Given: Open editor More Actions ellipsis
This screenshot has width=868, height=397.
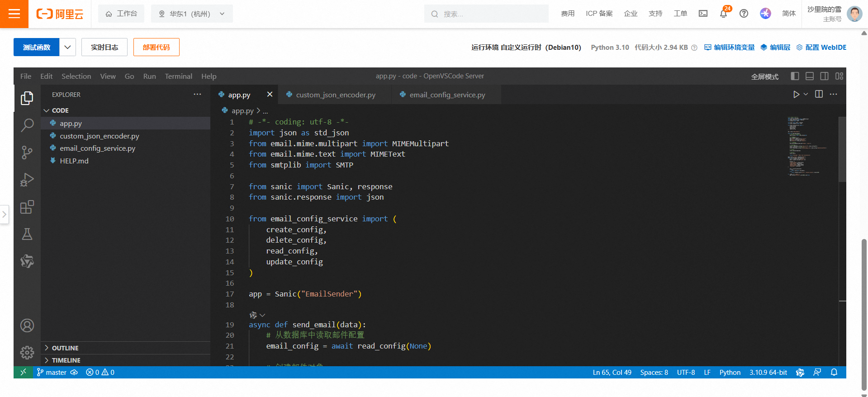Looking at the screenshot, I should tap(834, 94).
